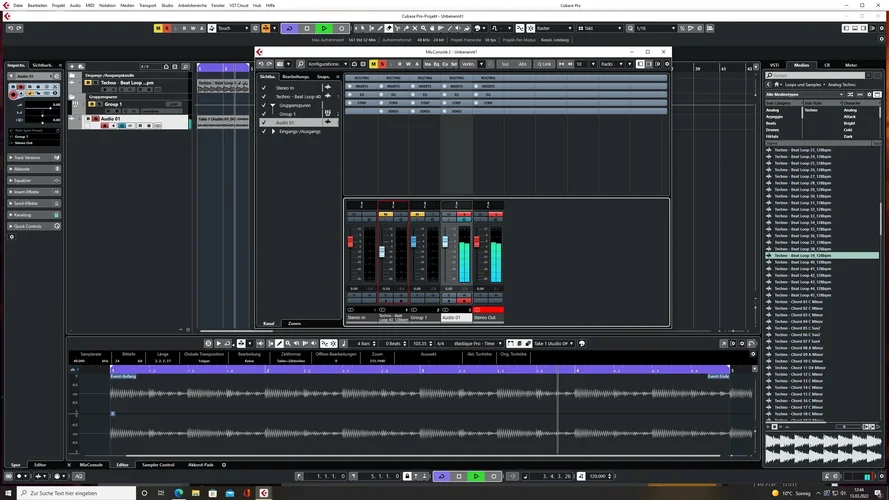Uncheck the Group 1 channel visibility
The height and width of the screenshot is (500, 889).
click(x=264, y=114)
